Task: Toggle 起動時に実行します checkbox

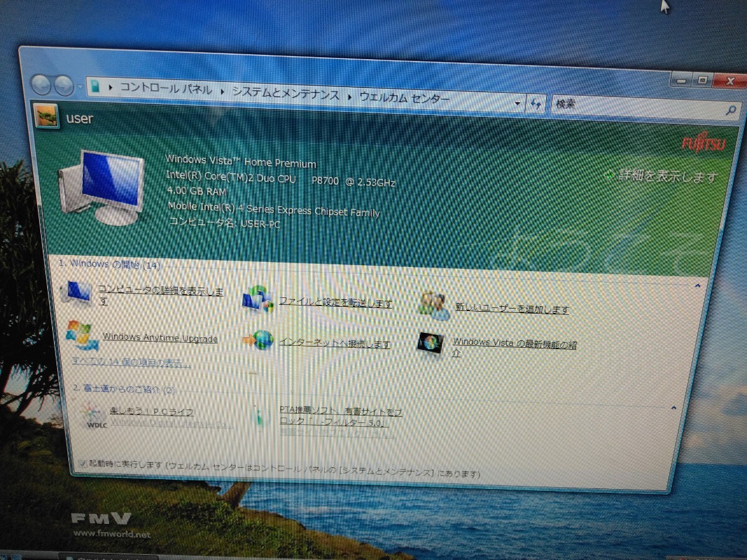Action: pyautogui.click(x=83, y=463)
